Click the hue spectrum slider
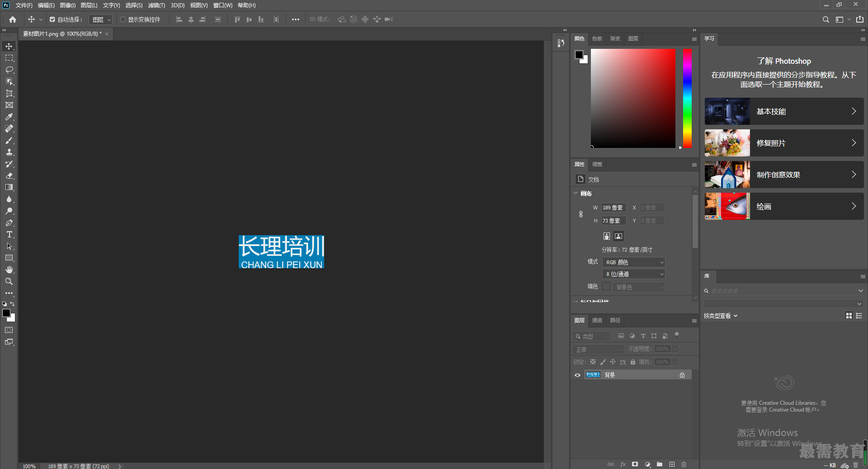The height and width of the screenshot is (469, 868). tap(687, 98)
